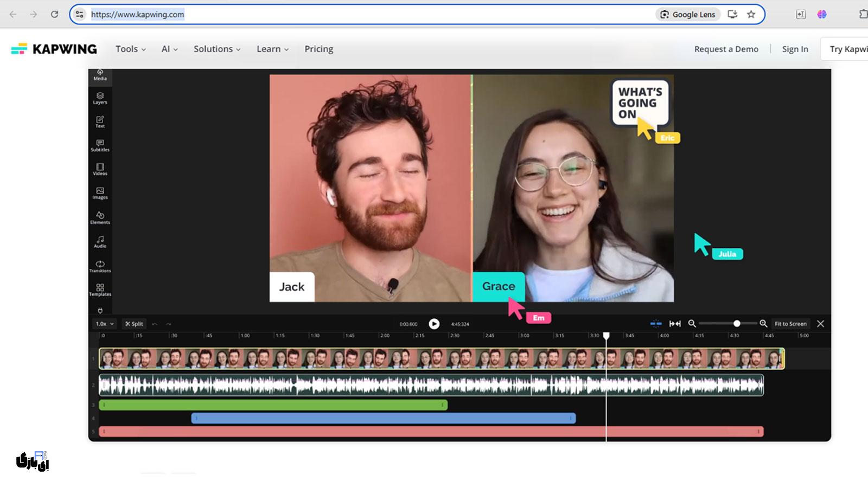
Task: Open the Templates panel
Action: click(x=100, y=290)
